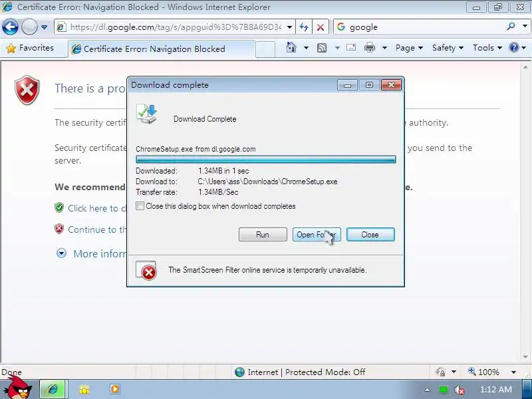Image resolution: width=532 pixels, height=399 pixels.
Task: Click Internet Explorer taskbar icon
Action: [x=53, y=389]
